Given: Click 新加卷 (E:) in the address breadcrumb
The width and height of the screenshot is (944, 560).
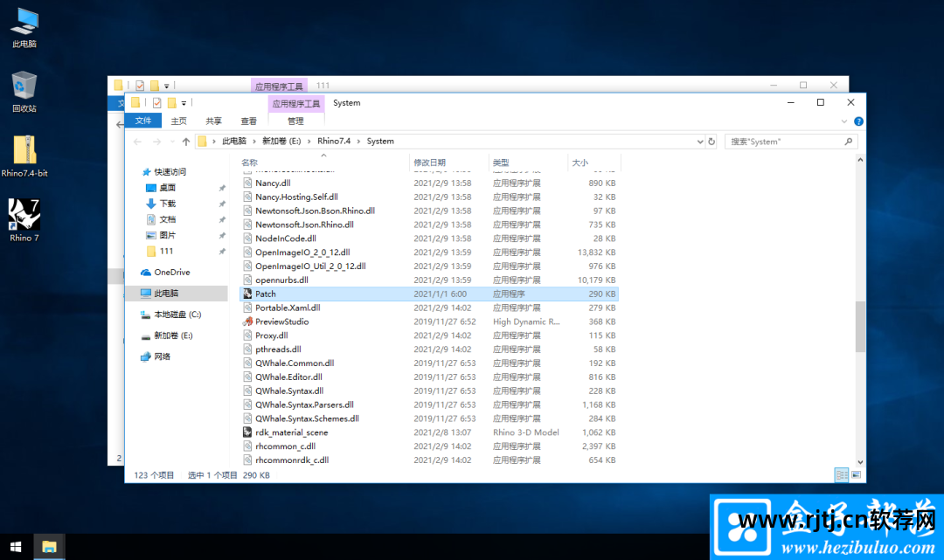Looking at the screenshot, I should (281, 142).
